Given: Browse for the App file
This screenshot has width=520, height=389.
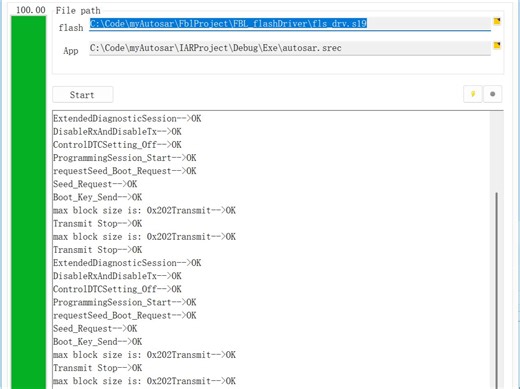Looking at the screenshot, I should (x=497, y=45).
